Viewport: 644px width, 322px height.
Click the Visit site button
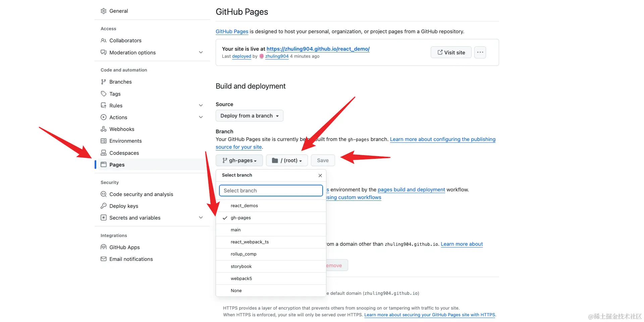451,52
